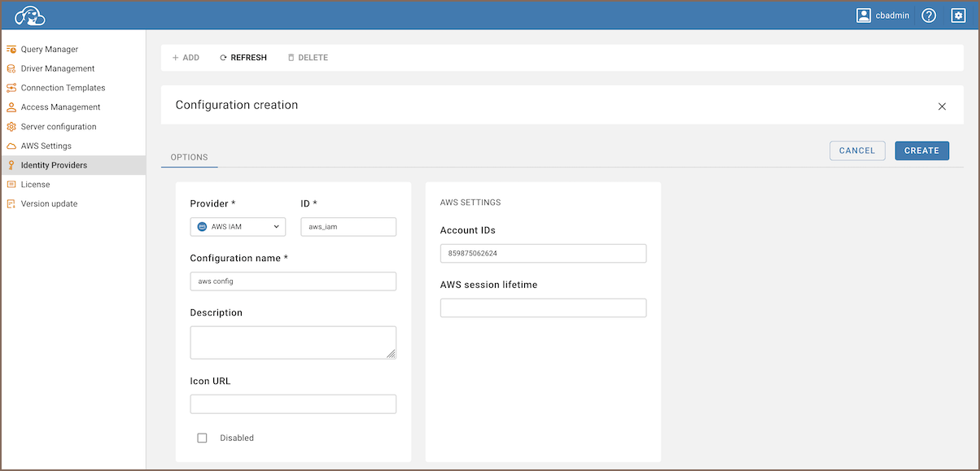Open the help question mark icon
This screenshot has height=471, width=980.
coord(929,15)
